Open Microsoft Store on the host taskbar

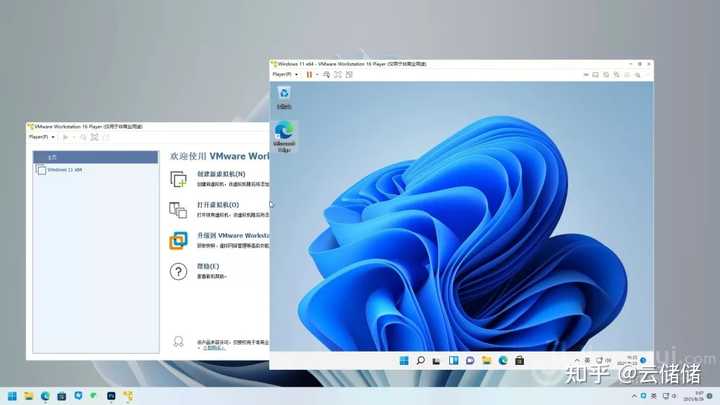point(62,396)
